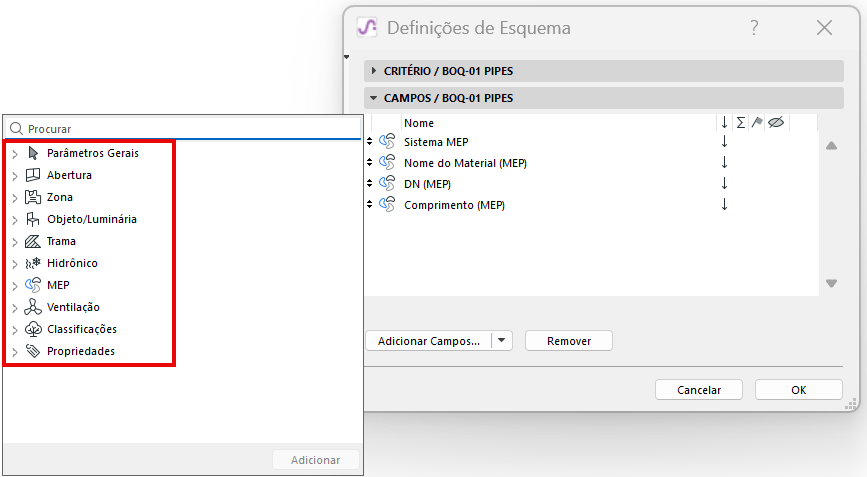The height and width of the screenshot is (477, 867).
Task: Toggle sort arrow for DN (MEP)
Action: click(x=724, y=184)
